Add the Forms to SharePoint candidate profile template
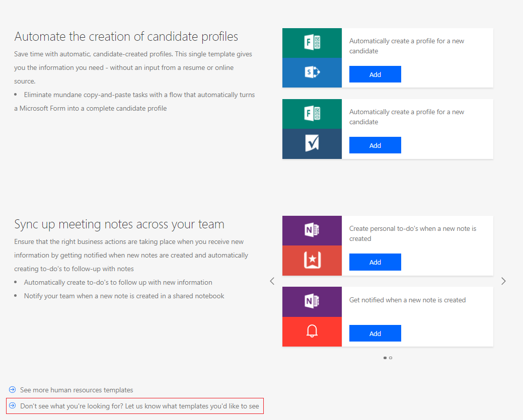This screenshot has width=523, height=420. click(x=375, y=74)
